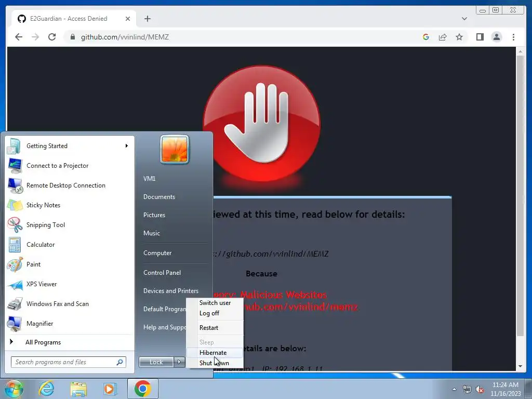The width and height of the screenshot is (532, 399).
Task: Click scrollbar down arrow
Action: click(x=520, y=366)
